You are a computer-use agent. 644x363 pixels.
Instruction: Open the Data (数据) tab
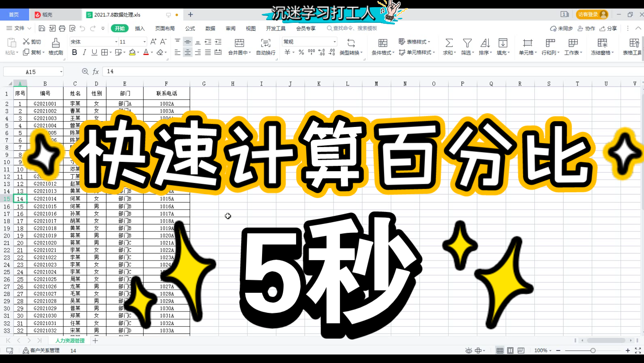click(210, 28)
